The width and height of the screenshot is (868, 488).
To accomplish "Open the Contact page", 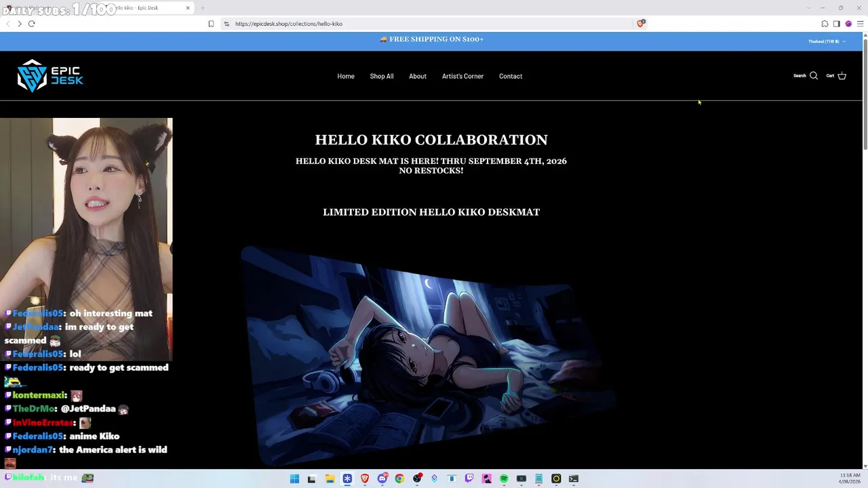I will tap(511, 76).
